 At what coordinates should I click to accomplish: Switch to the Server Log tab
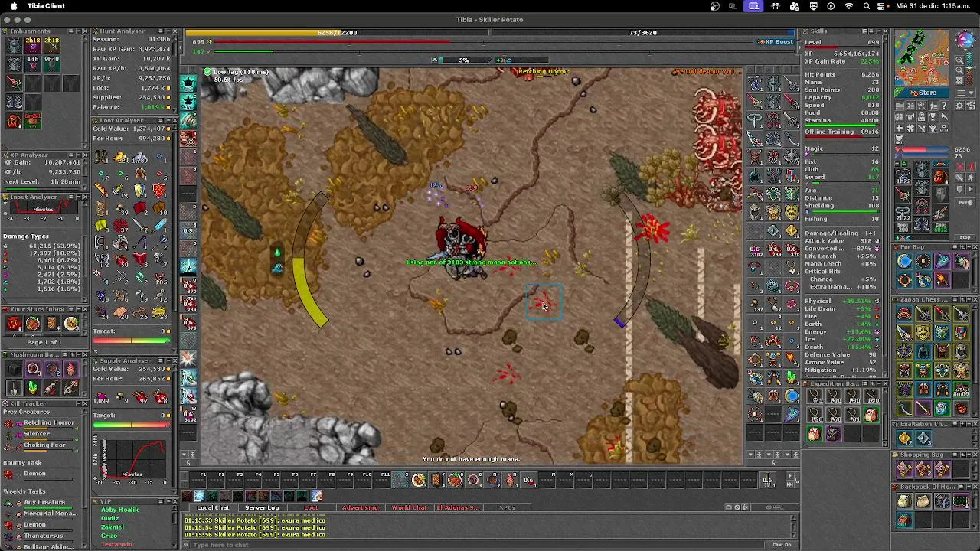pyautogui.click(x=262, y=507)
